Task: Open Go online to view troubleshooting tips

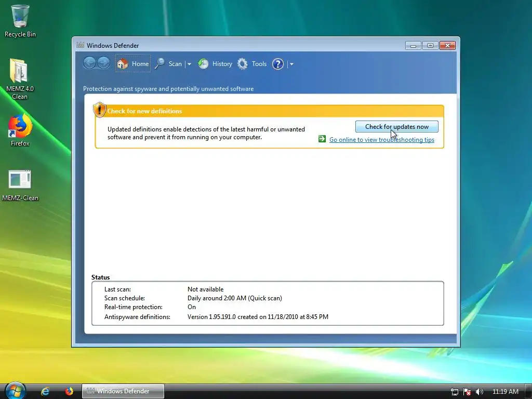Action: 382,139
